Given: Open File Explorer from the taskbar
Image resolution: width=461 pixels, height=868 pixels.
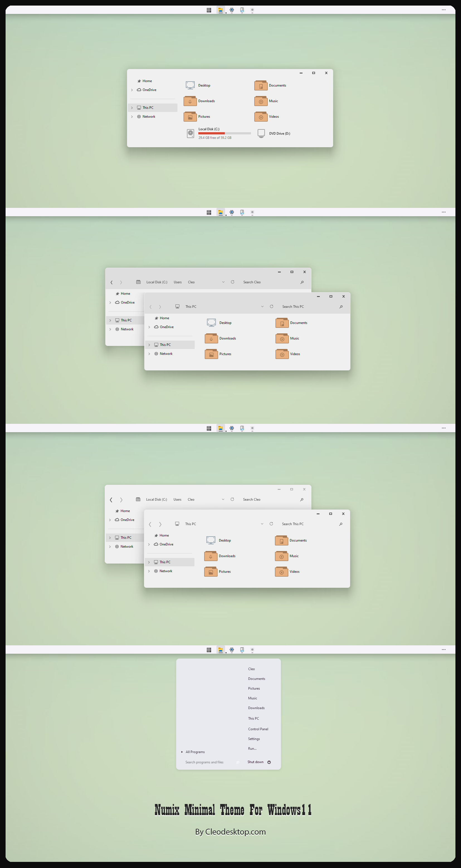Looking at the screenshot, I should point(220,10).
